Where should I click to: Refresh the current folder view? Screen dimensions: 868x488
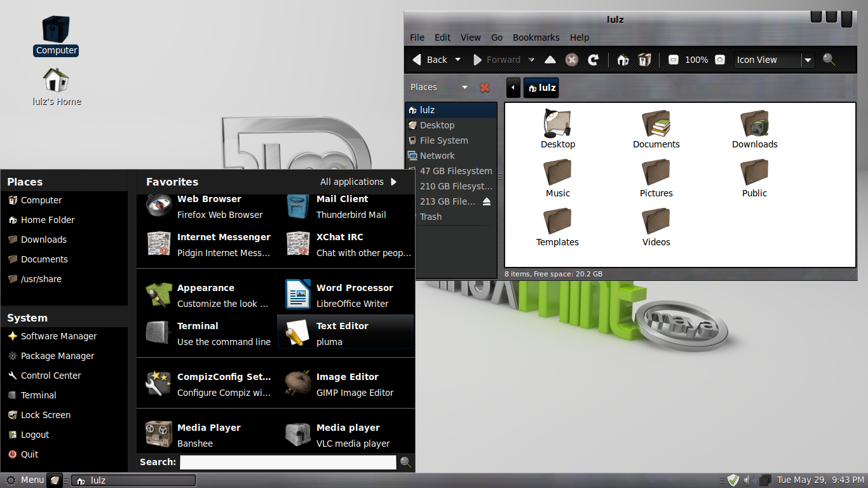point(593,59)
